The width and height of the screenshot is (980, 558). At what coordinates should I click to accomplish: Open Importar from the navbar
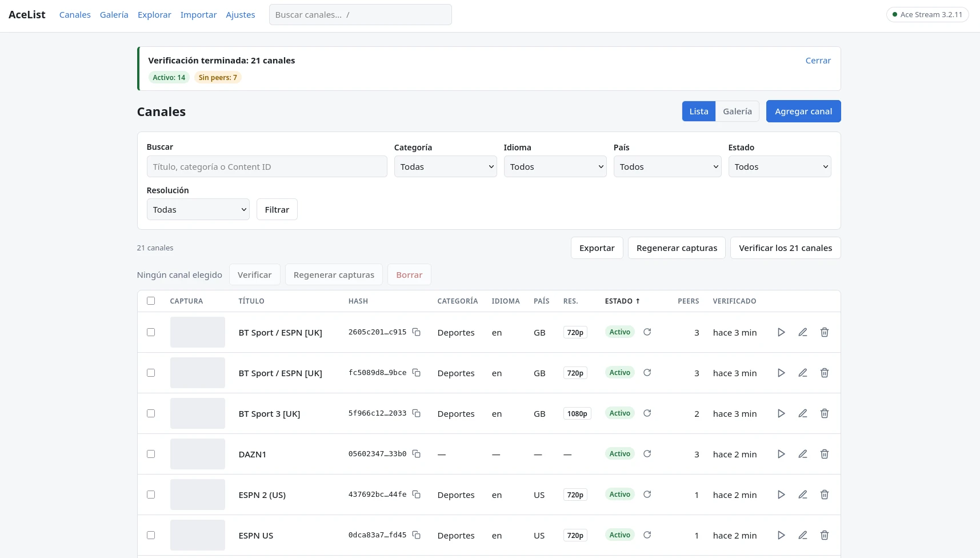click(x=199, y=15)
